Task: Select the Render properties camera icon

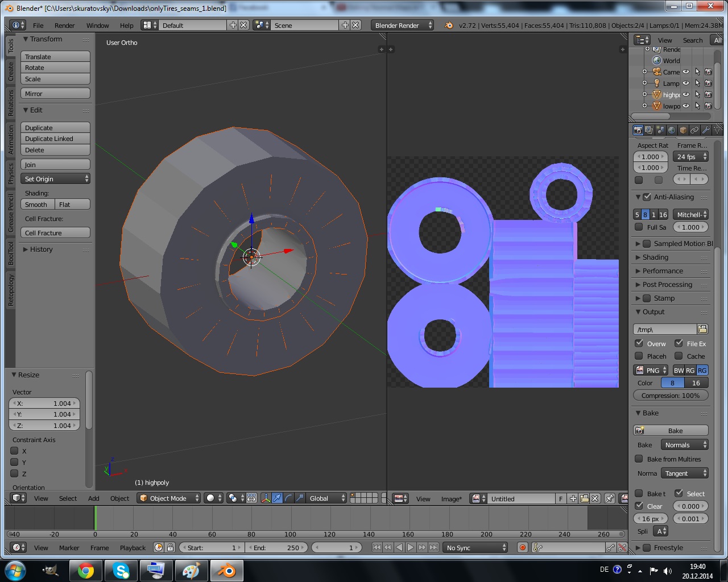Action: click(x=638, y=130)
